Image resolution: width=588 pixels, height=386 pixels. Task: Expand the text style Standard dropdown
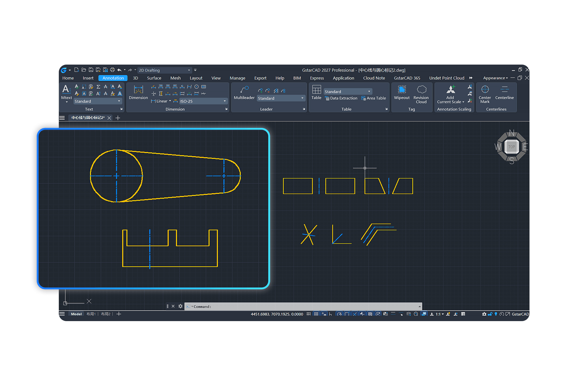[98, 101]
